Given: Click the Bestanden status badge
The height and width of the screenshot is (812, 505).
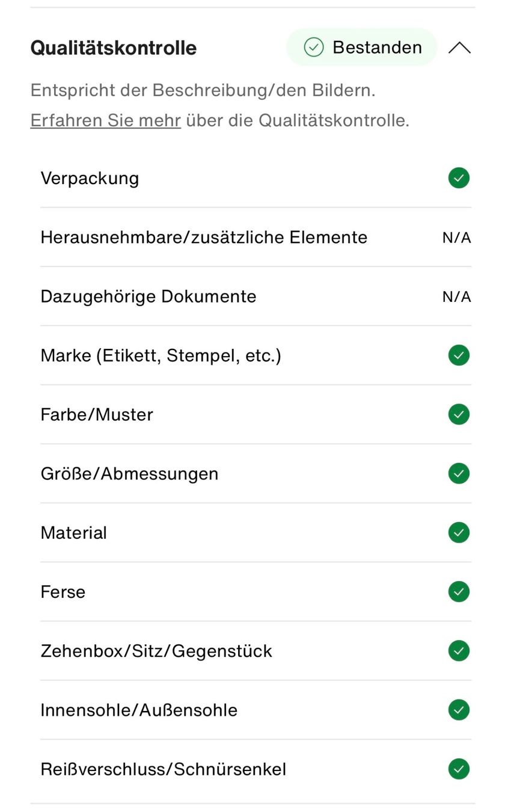Looking at the screenshot, I should click(362, 47).
